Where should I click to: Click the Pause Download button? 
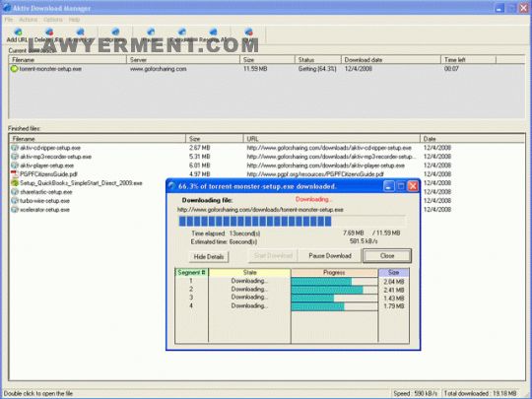coord(330,256)
